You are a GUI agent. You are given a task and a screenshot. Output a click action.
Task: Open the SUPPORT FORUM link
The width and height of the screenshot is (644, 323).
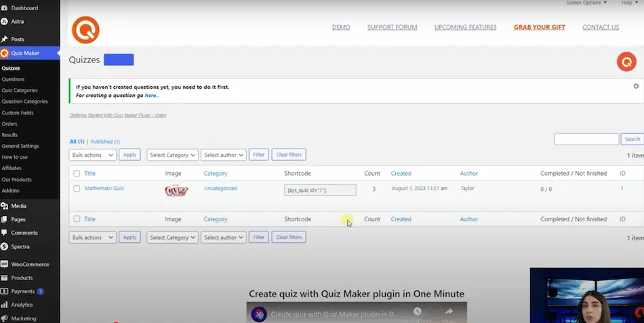(393, 27)
